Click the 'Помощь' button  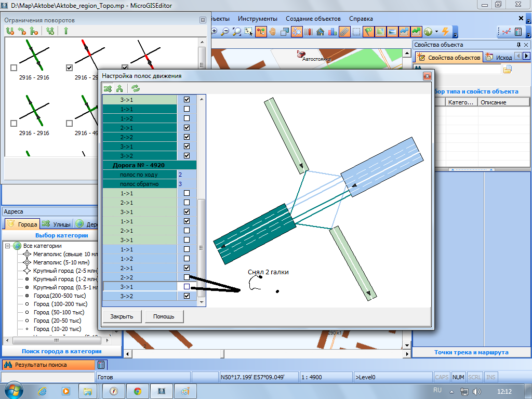(164, 316)
